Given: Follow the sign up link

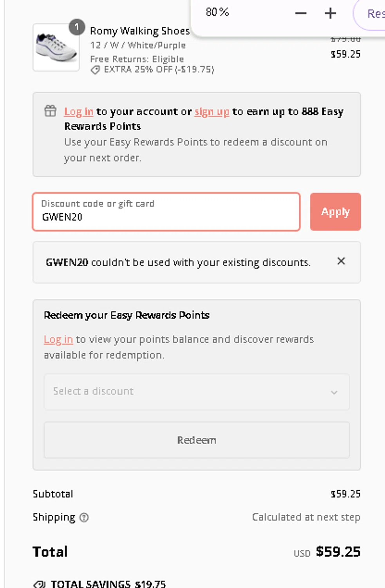Looking at the screenshot, I should (212, 112).
